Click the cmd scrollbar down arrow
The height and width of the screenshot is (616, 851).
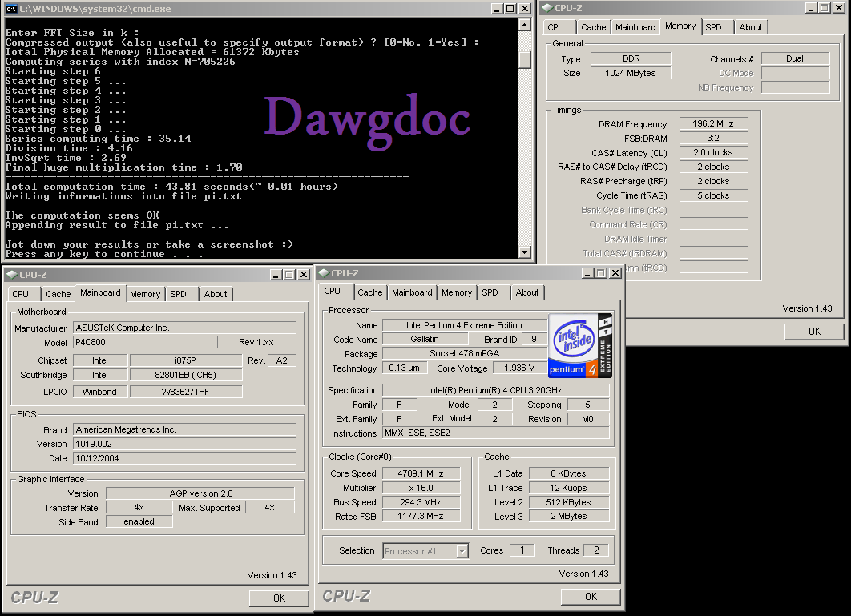click(x=524, y=252)
